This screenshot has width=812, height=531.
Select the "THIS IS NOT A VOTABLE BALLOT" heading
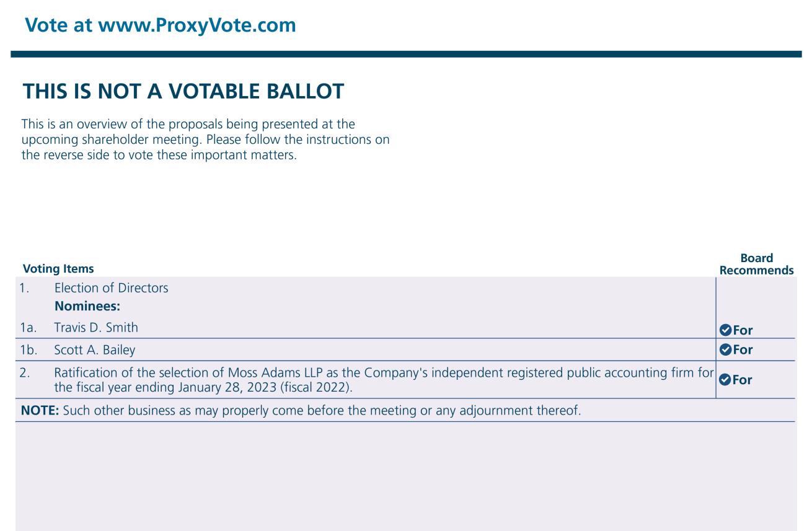coord(183,92)
